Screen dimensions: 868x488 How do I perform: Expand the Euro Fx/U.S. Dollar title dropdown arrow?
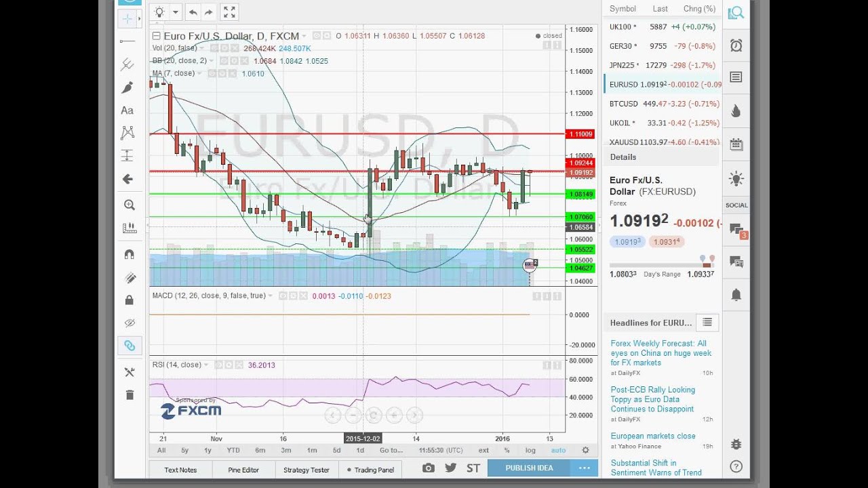tap(304, 36)
